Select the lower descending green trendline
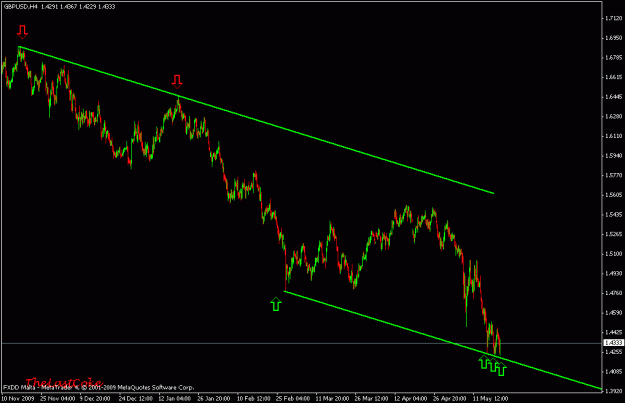Screen dimensions: 625x403 pos(442,340)
